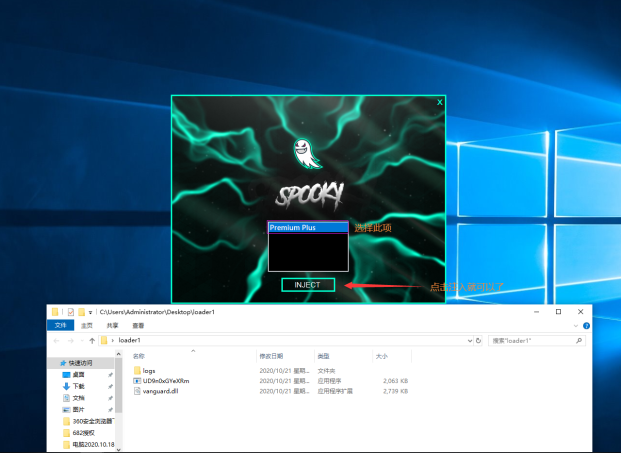Click the blue 下载 download arrow icon
The width and height of the screenshot is (621, 453).
66,386
